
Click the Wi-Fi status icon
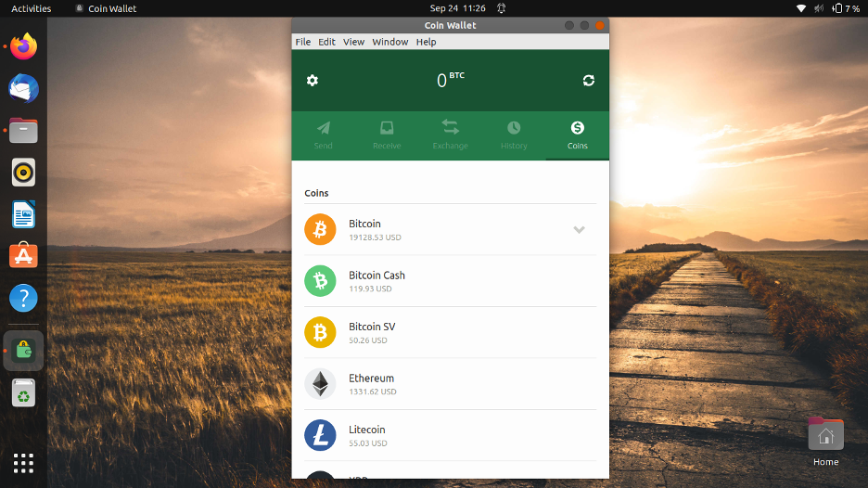click(800, 8)
